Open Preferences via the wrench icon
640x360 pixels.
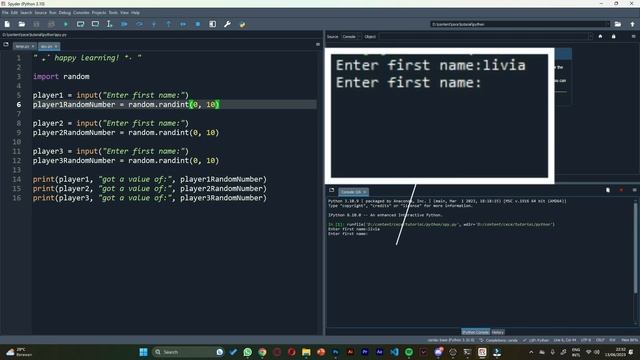click(227, 24)
